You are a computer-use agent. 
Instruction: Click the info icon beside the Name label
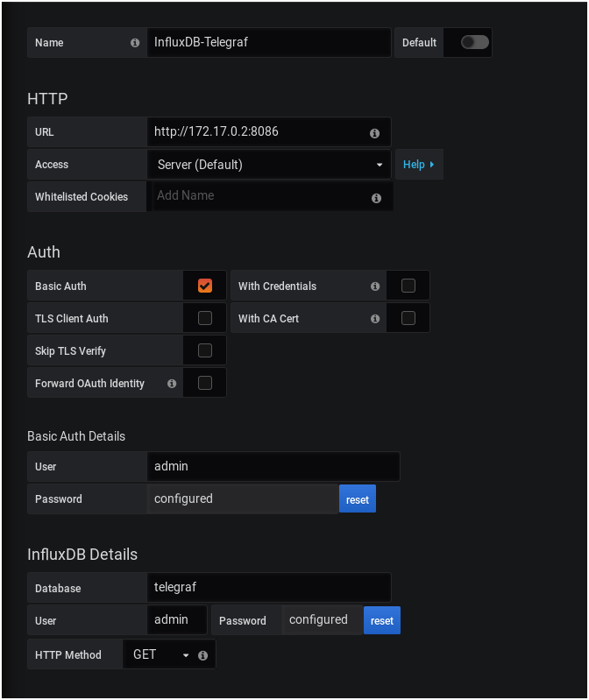click(x=135, y=43)
